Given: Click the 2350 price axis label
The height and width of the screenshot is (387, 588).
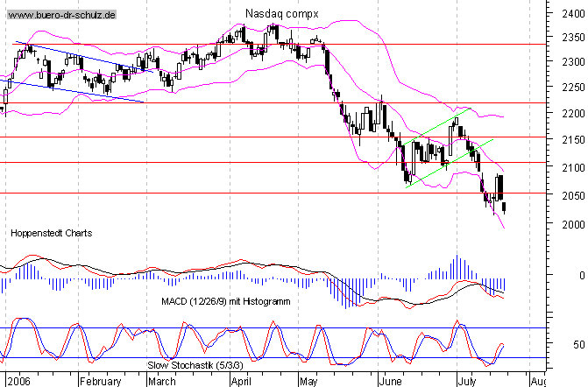Looking at the screenshot, I should pyautogui.click(x=573, y=38).
